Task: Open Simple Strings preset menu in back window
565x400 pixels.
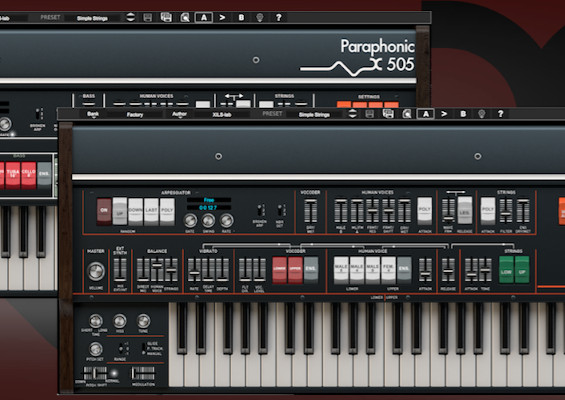Action: coord(92,18)
